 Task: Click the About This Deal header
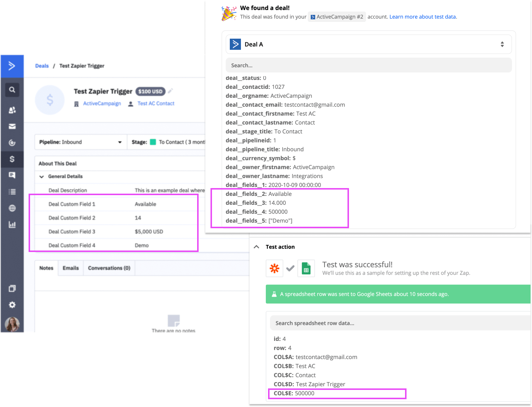[58, 164]
